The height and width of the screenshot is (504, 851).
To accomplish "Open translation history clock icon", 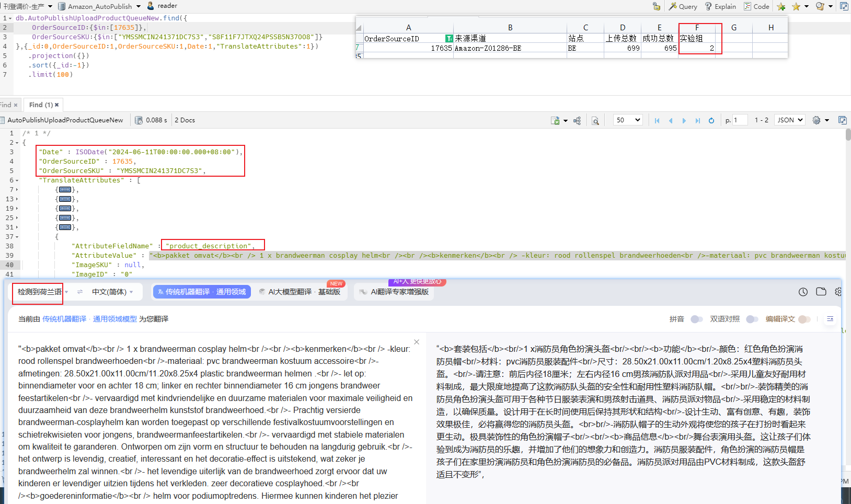I will click(x=803, y=292).
